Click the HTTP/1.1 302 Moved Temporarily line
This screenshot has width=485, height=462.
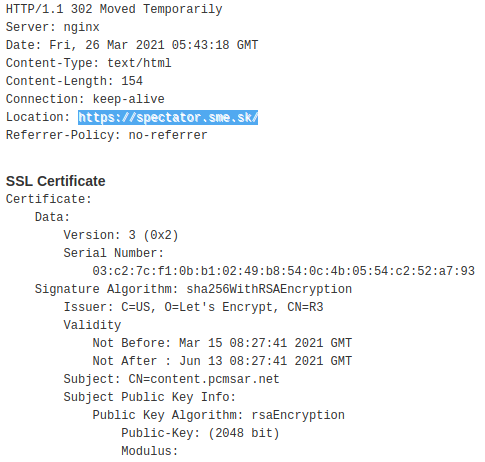[x=114, y=9]
